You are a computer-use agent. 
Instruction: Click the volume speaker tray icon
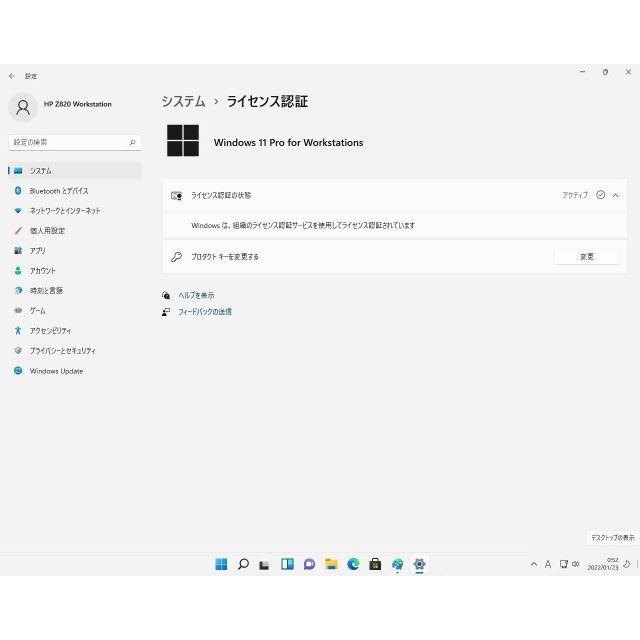pyautogui.click(x=576, y=564)
